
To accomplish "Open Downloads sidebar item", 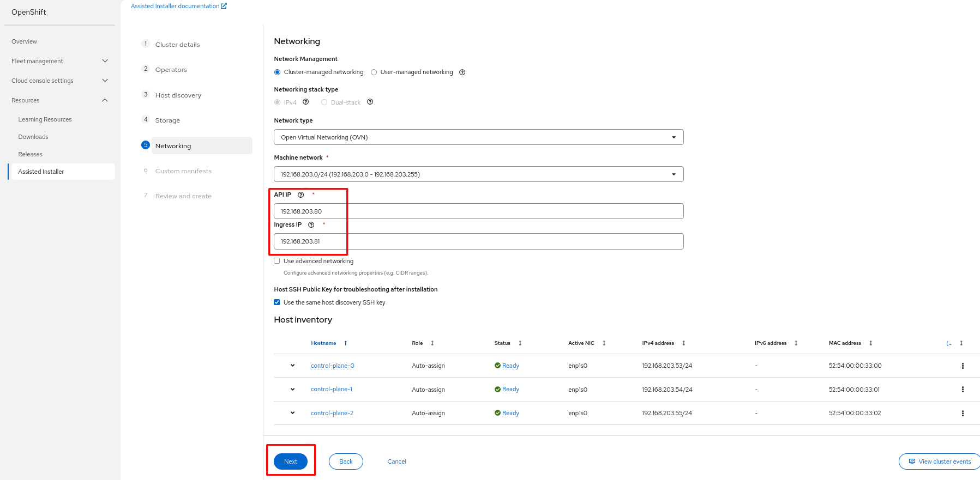I will point(33,137).
